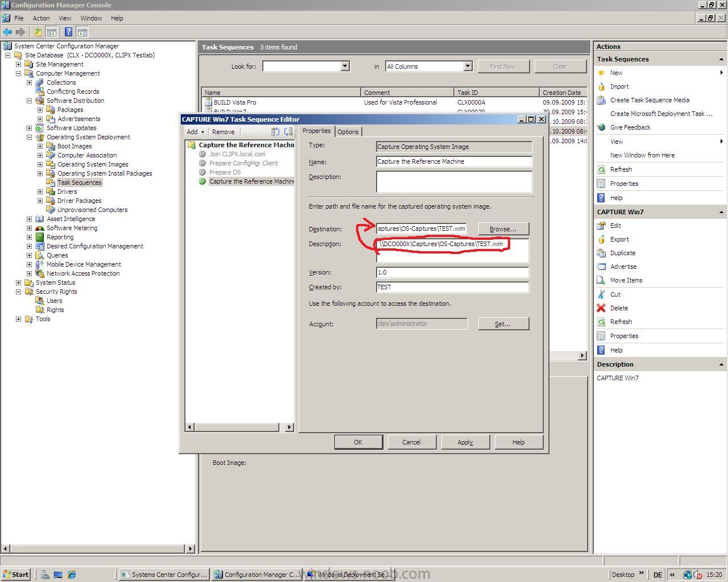Click the Reporting node icon in tree
Screen dimensions: 728x582
(39, 237)
